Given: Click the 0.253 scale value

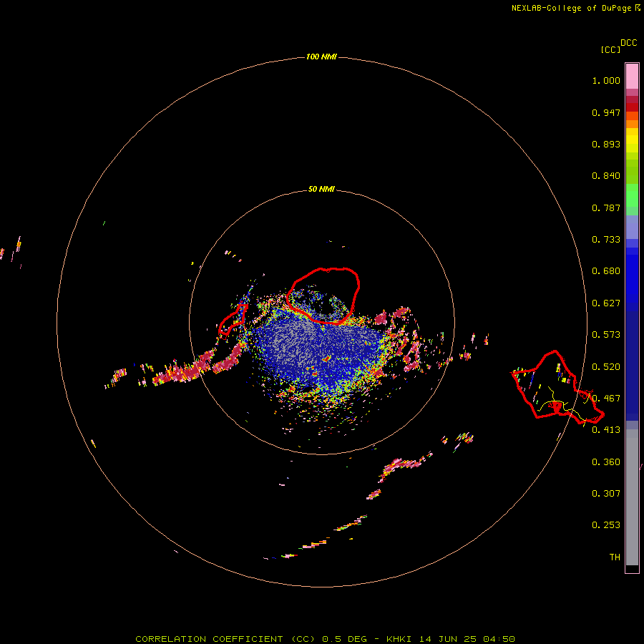Looking at the screenshot, I should point(606,525).
